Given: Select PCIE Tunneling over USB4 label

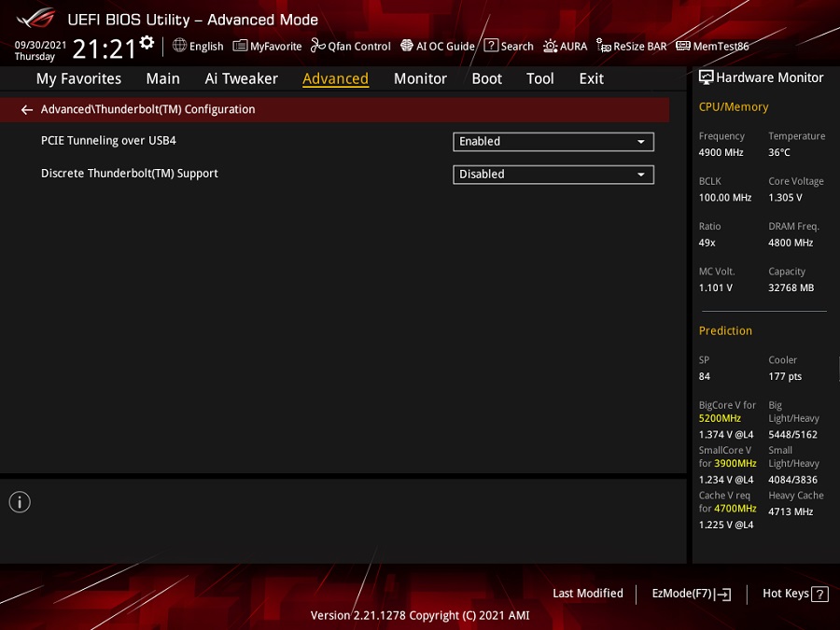Looking at the screenshot, I should click(109, 141).
